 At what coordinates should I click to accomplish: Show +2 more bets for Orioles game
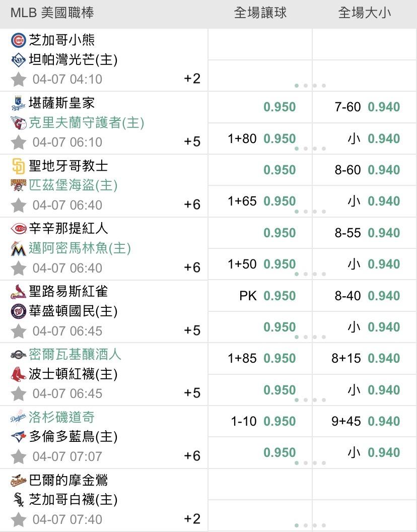[192, 519]
